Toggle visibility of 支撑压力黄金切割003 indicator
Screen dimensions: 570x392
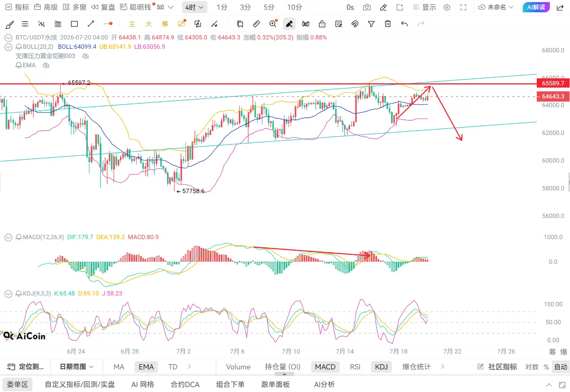click(86, 56)
